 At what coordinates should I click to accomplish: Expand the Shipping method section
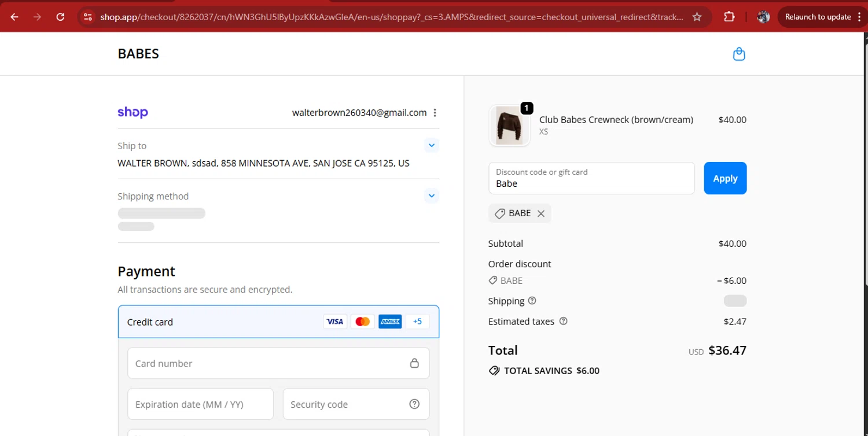click(432, 195)
